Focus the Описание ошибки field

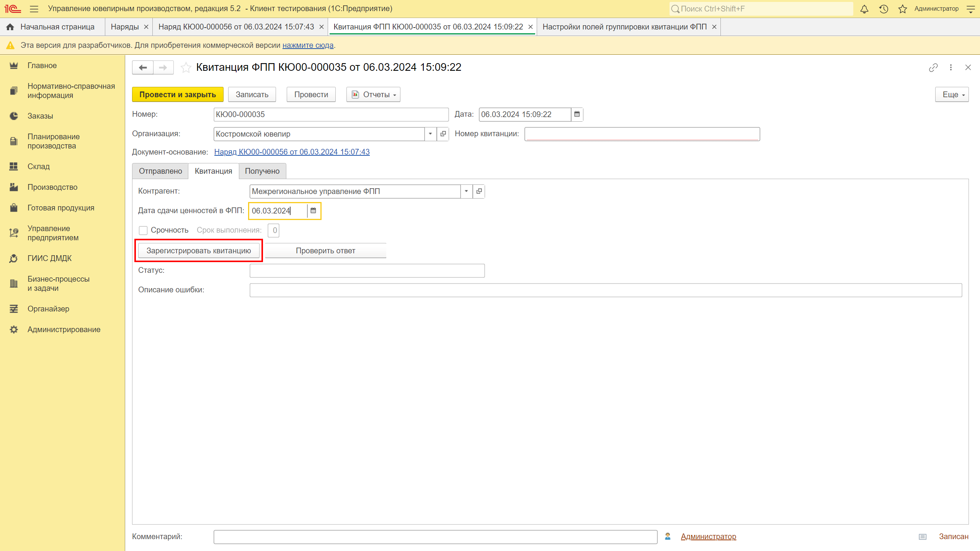(606, 290)
